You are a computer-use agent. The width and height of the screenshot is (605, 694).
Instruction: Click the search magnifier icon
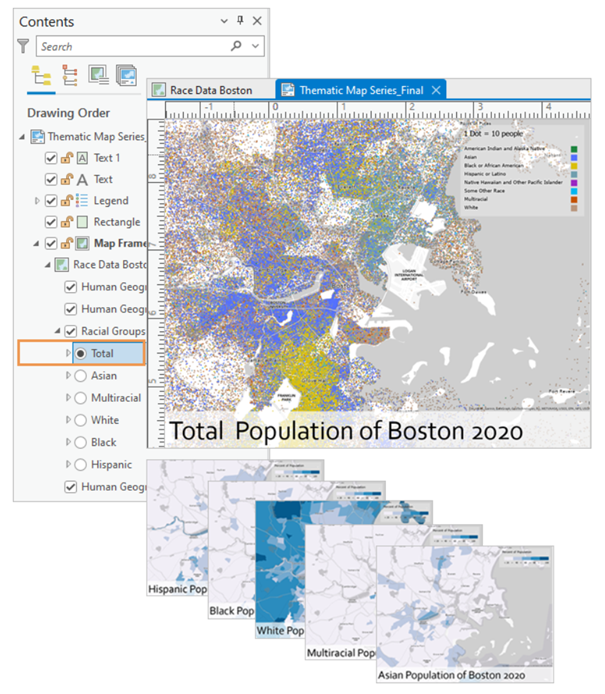click(x=236, y=46)
